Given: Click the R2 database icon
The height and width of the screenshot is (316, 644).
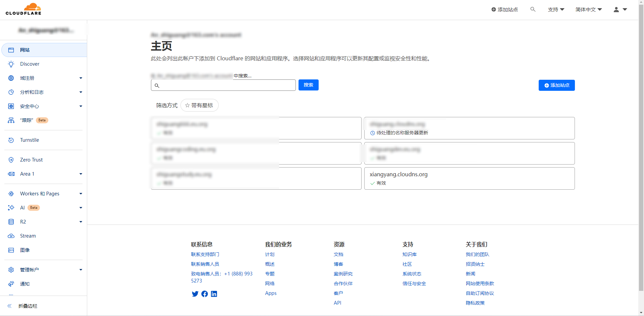Looking at the screenshot, I should tap(11, 222).
